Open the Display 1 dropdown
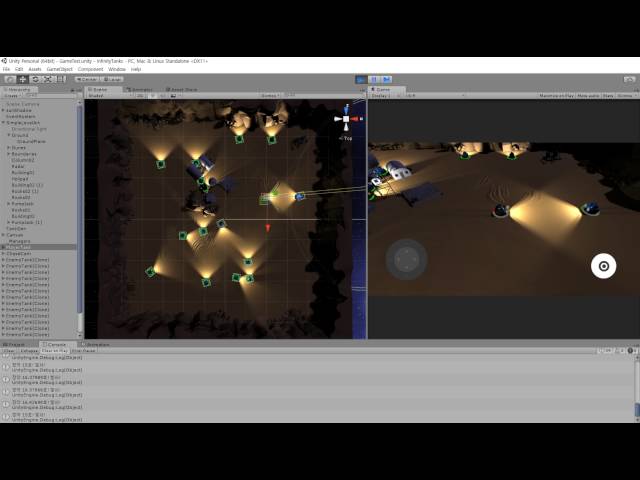This screenshot has width=640, height=480. pos(386,96)
